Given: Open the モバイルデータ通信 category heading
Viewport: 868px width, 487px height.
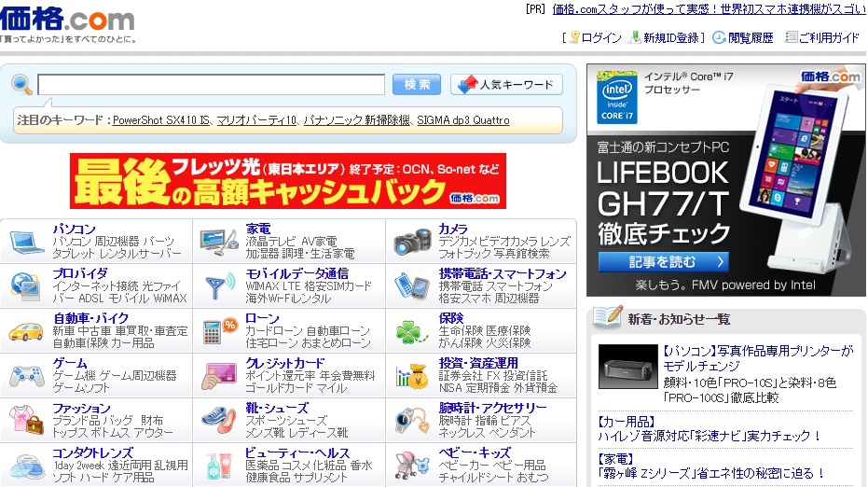Looking at the screenshot, I should (x=297, y=273).
